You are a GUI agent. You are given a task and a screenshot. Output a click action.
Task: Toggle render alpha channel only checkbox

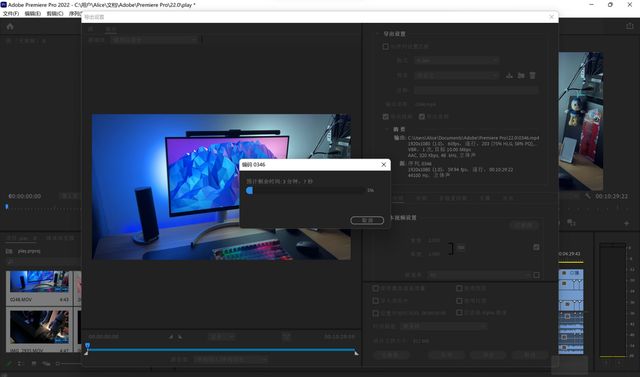(459, 313)
